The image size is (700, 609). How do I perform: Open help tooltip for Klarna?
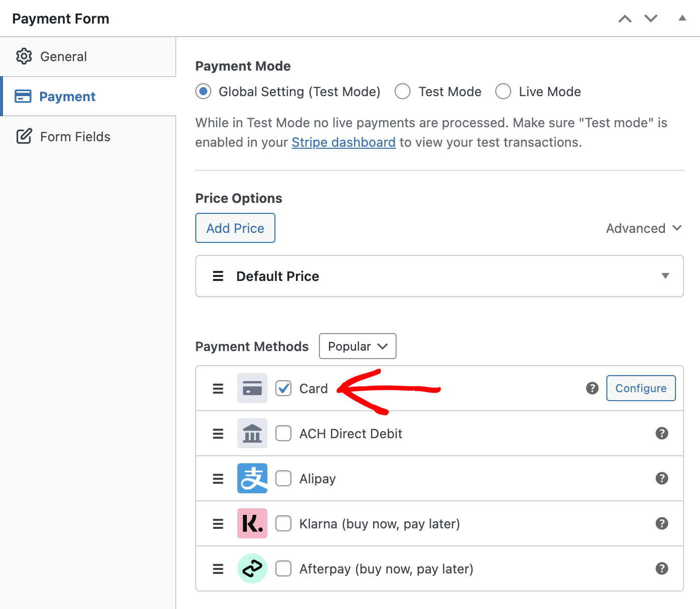662,523
